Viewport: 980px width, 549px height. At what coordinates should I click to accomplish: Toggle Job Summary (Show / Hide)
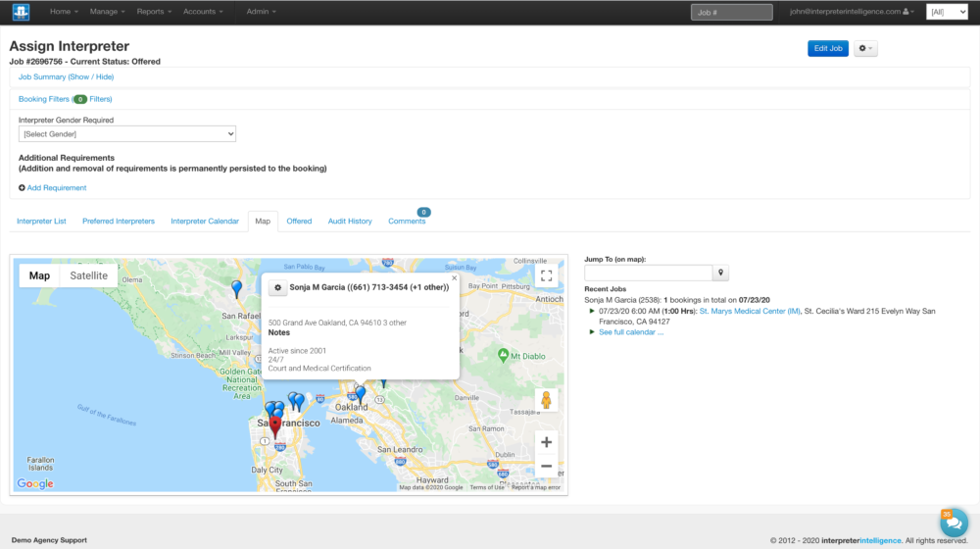pyautogui.click(x=66, y=76)
